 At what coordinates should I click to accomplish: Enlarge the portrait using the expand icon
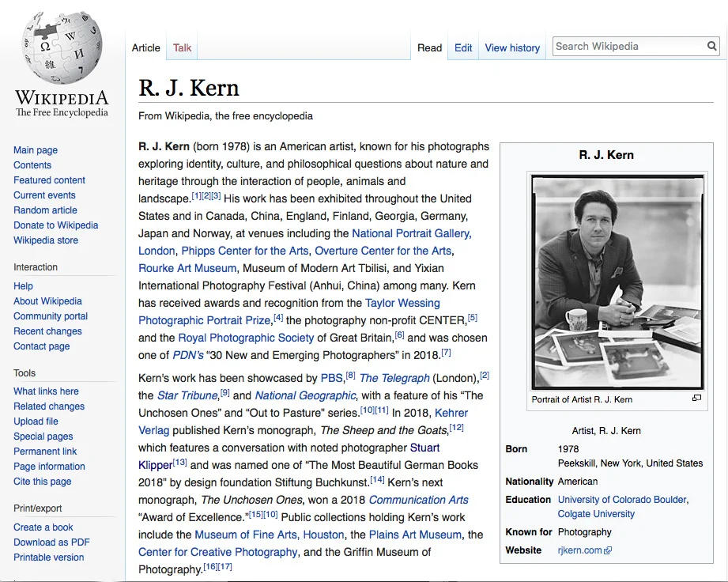point(696,398)
